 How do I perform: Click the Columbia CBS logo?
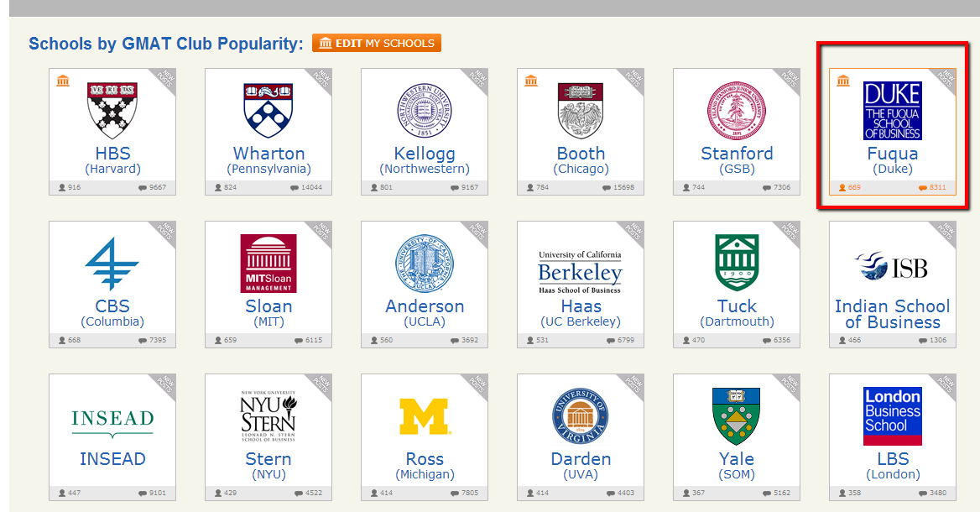click(x=112, y=263)
